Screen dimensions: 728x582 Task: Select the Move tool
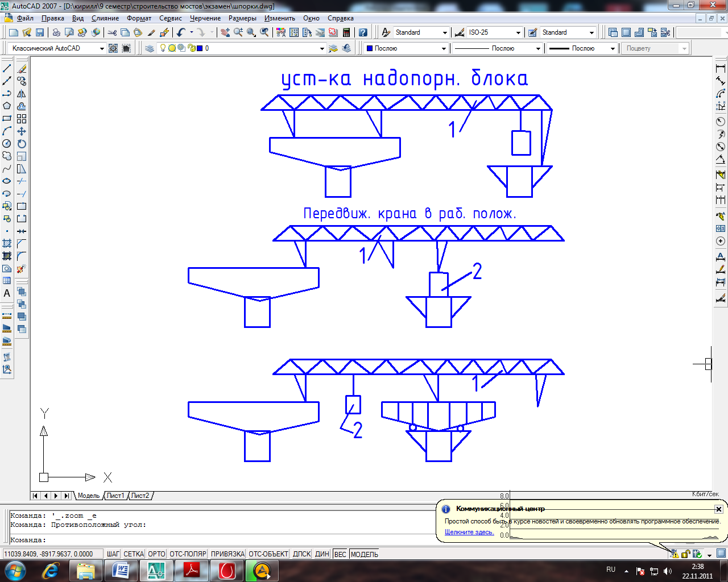pyautogui.click(x=22, y=131)
